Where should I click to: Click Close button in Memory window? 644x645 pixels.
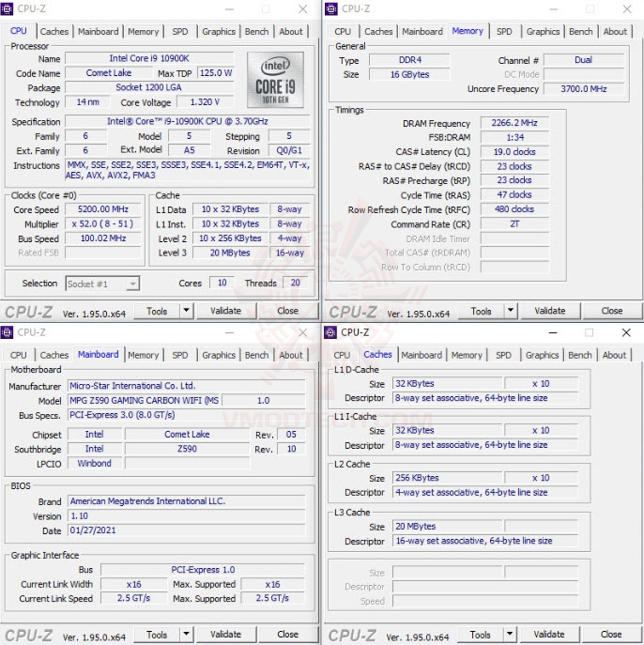click(x=611, y=311)
